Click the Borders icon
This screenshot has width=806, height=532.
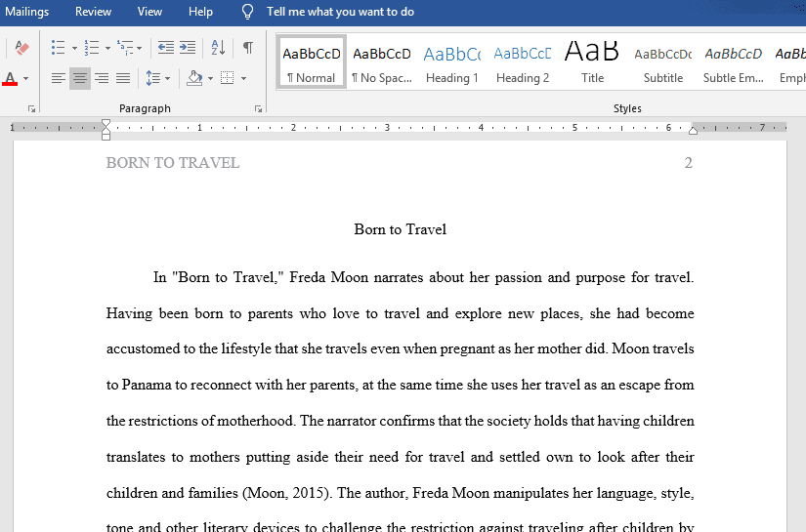click(228, 78)
